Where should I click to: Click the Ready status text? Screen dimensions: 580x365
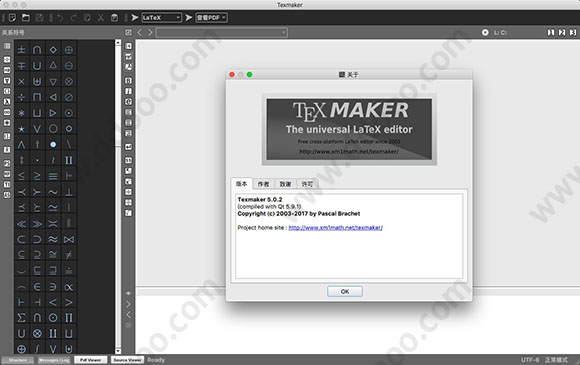(x=156, y=360)
